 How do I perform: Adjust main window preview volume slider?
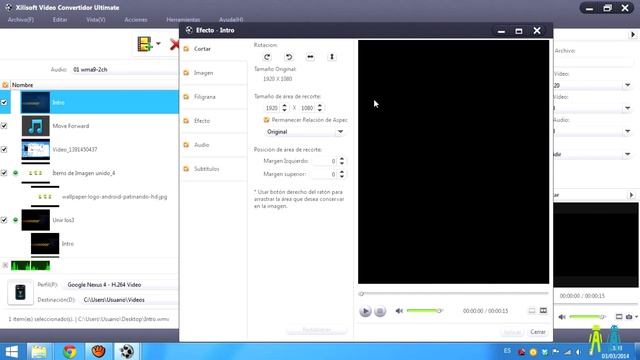587,317
